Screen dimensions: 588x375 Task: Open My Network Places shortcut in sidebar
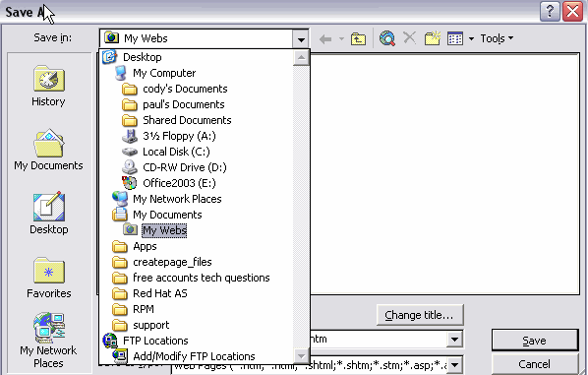pos(49,341)
